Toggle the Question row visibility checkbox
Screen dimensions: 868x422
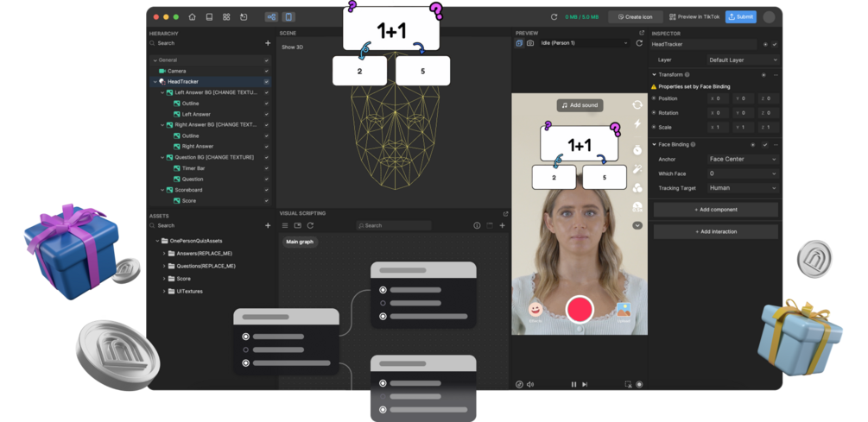pyautogui.click(x=267, y=180)
